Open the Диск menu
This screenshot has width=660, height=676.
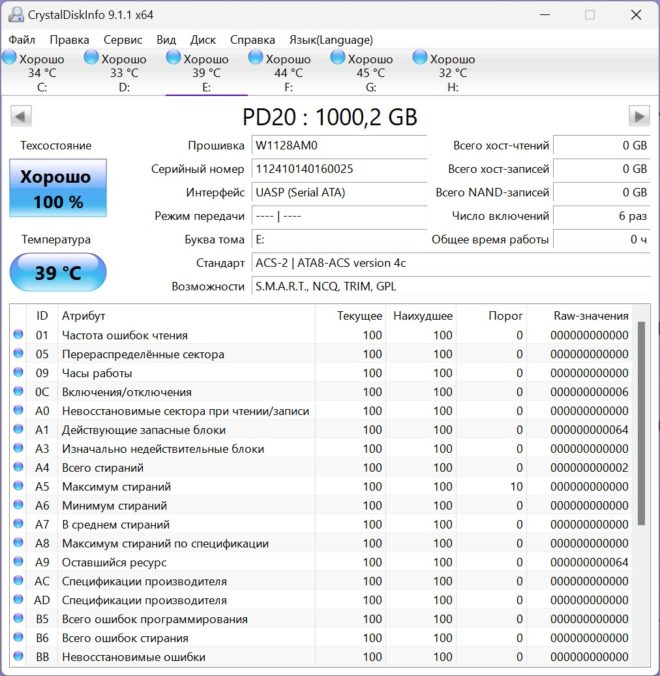pyautogui.click(x=203, y=40)
